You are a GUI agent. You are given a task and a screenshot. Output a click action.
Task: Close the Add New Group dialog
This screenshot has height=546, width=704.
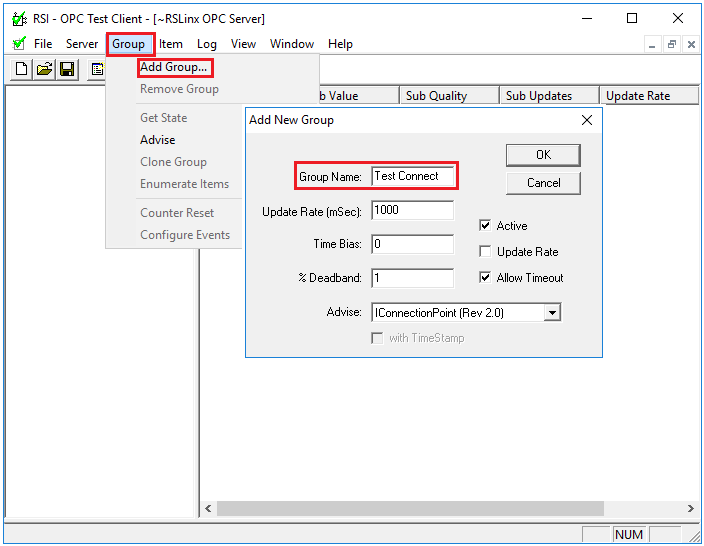click(x=587, y=120)
